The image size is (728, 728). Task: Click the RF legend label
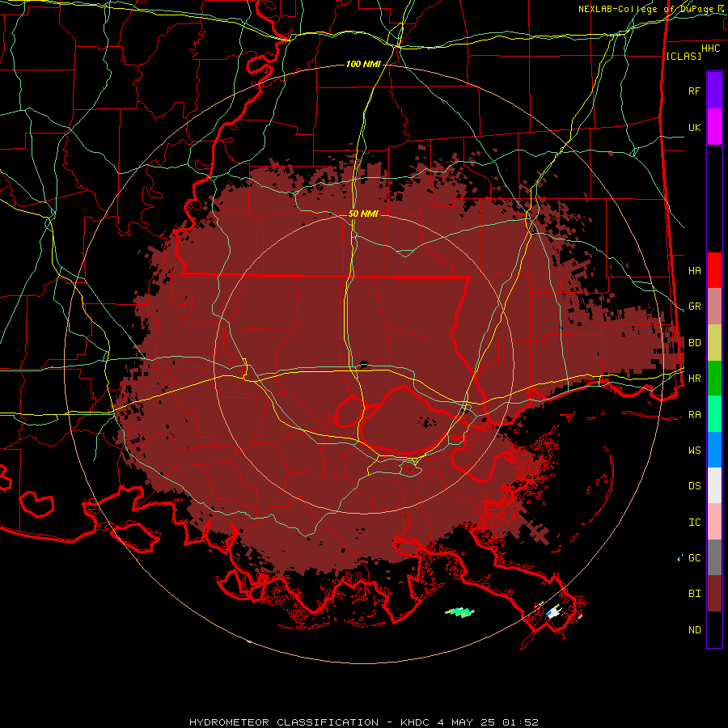tap(694, 91)
